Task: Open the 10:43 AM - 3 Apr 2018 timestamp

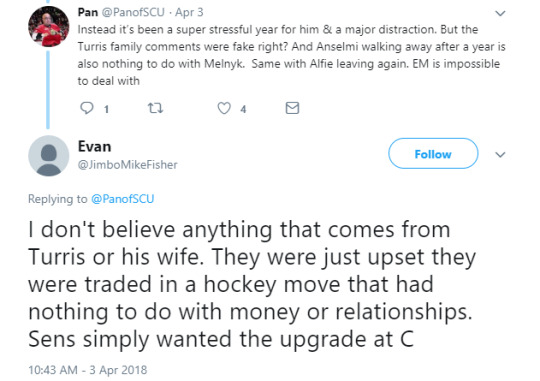Action: [87, 370]
